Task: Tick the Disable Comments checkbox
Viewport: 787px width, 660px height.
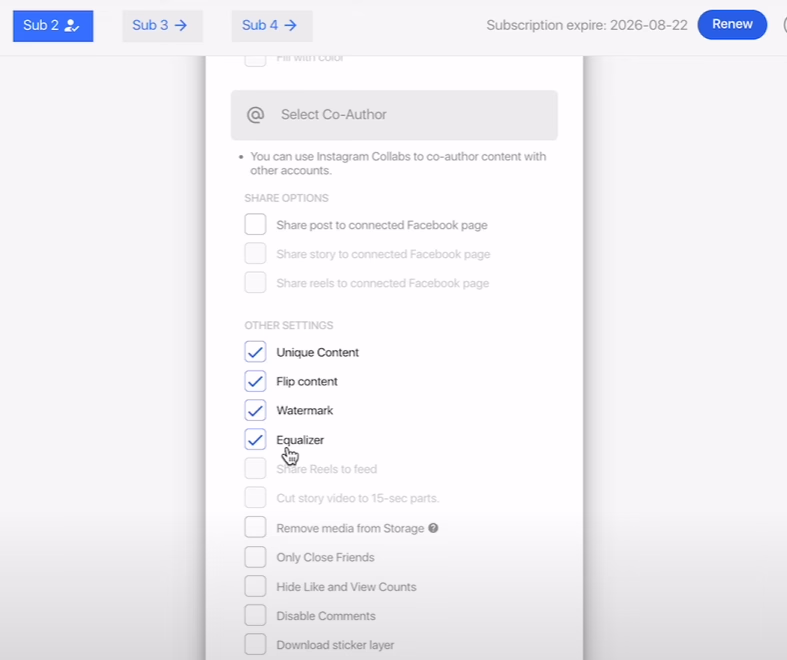Action: coord(255,615)
